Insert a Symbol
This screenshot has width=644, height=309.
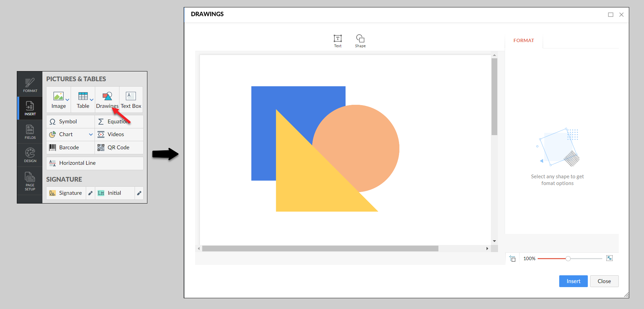[70, 122]
